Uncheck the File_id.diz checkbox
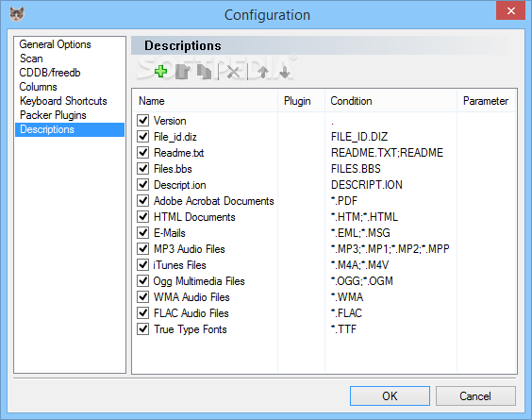Viewport: 532px width, 420px height. point(142,136)
